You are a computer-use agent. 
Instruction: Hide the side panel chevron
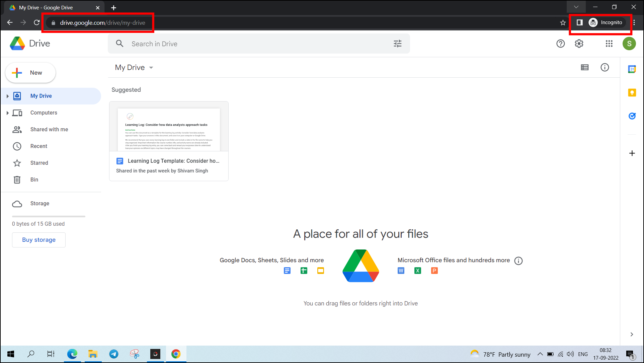pyautogui.click(x=631, y=334)
